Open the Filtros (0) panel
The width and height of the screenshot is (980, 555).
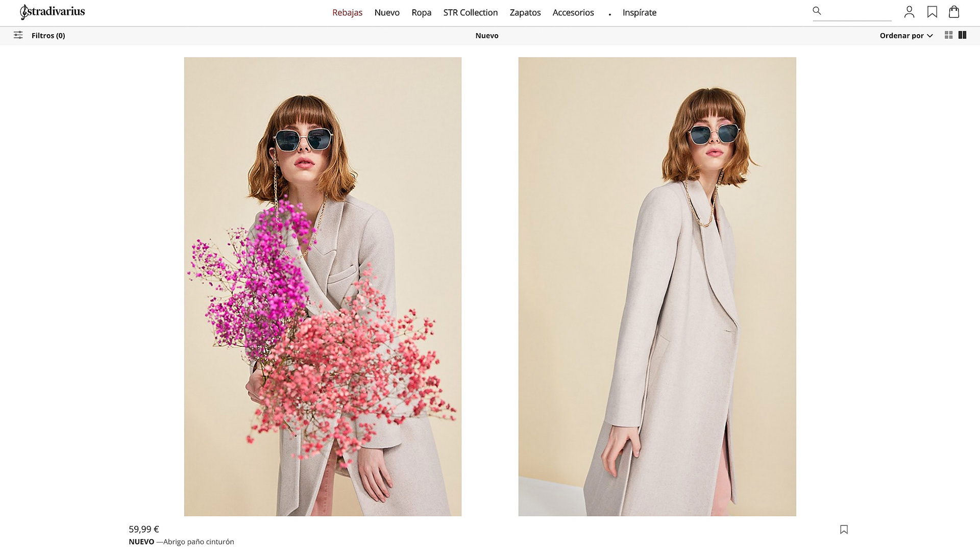point(48,36)
